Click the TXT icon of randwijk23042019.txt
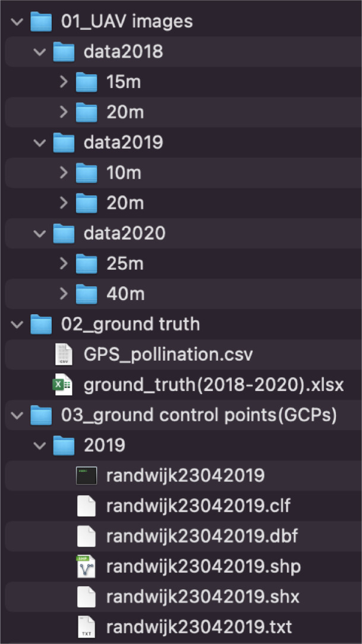This screenshot has width=362, height=644. tap(87, 627)
